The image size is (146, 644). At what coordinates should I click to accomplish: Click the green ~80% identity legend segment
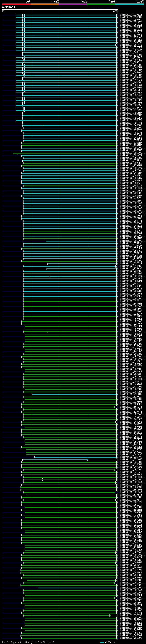[x=101, y=4]
